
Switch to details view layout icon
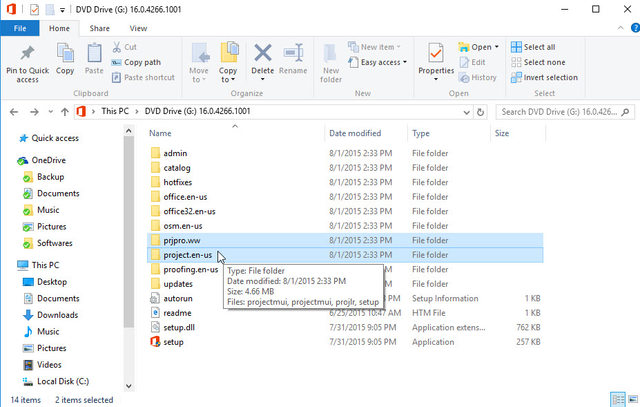[618, 399]
